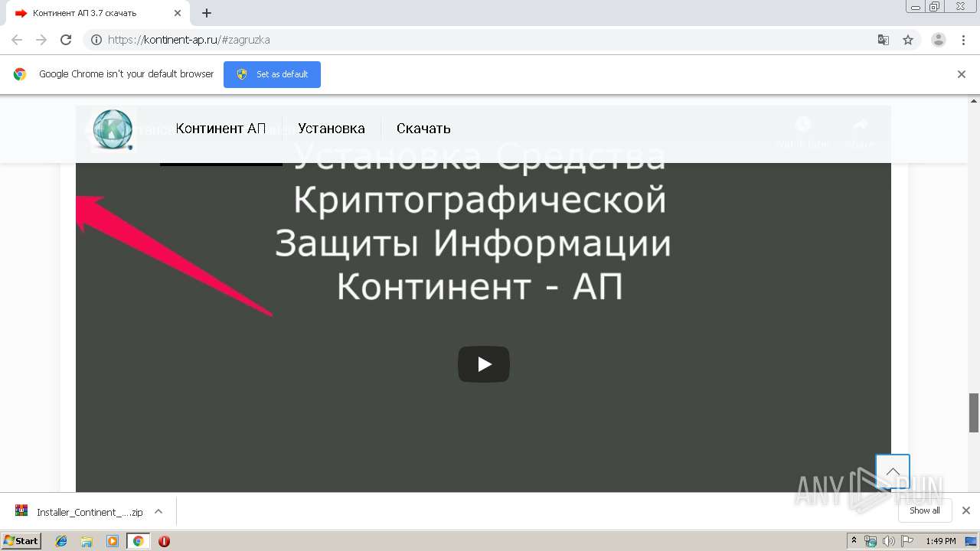Image resolution: width=980 pixels, height=551 pixels.
Task: Click the Континент АП site logo
Action: pos(113,129)
